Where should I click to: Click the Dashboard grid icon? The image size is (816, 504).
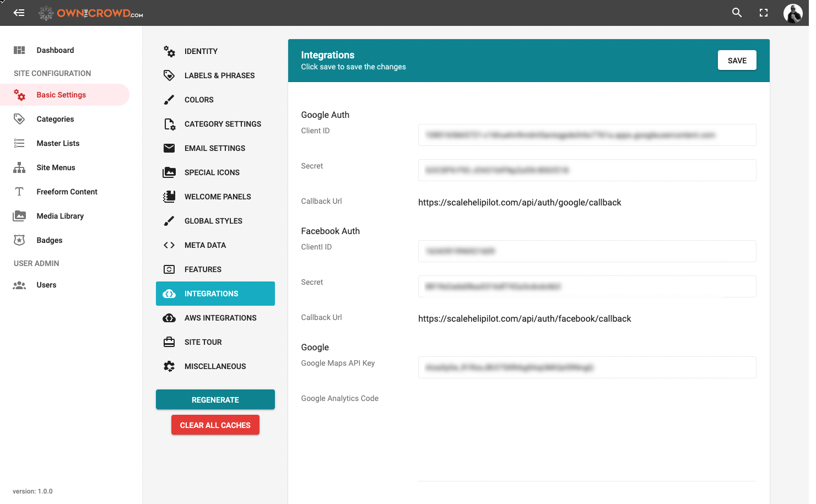click(x=19, y=50)
